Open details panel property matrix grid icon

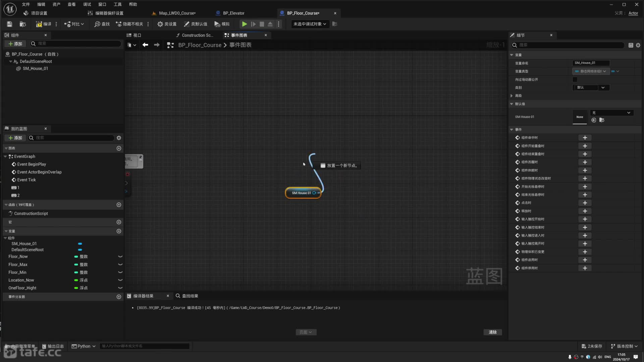tap(631, 45)
